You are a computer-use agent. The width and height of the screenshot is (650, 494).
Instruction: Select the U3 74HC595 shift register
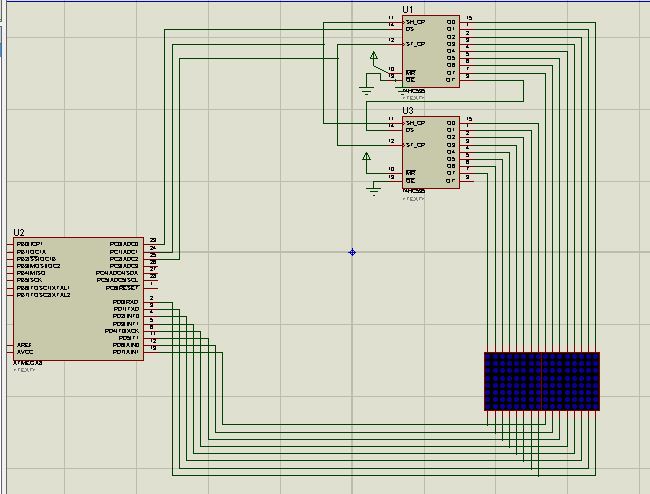click(431, 153)
